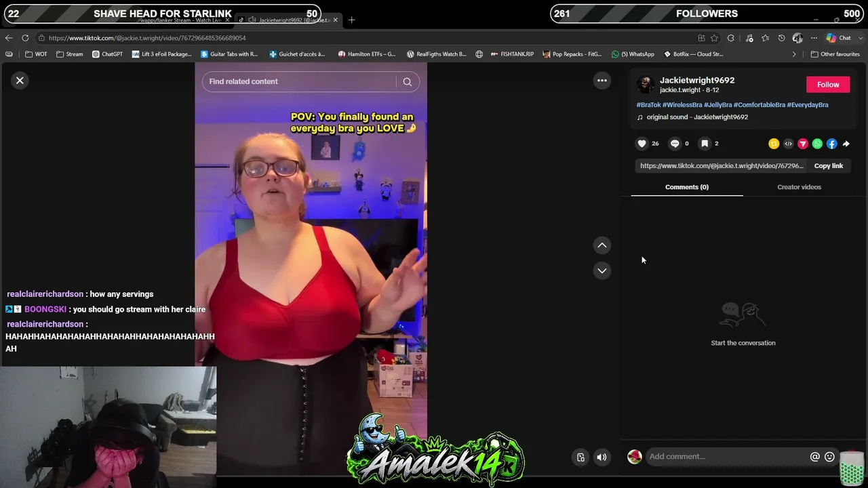Image resolution: width=868 pixels, height=488 pixels.
Task: Open more share options with the arrow icon
Action: pos(846,144)
